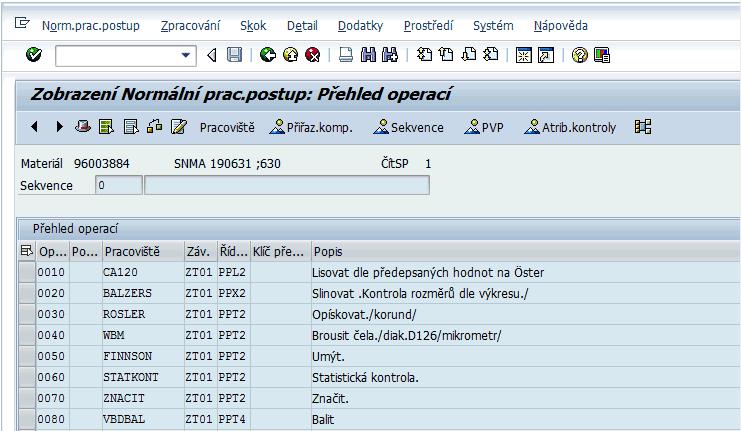Image resolution: width=741 pixels, height=431 pixels.
Task: Click the Pracoviště column header
Action: click(x=143, y=251)
